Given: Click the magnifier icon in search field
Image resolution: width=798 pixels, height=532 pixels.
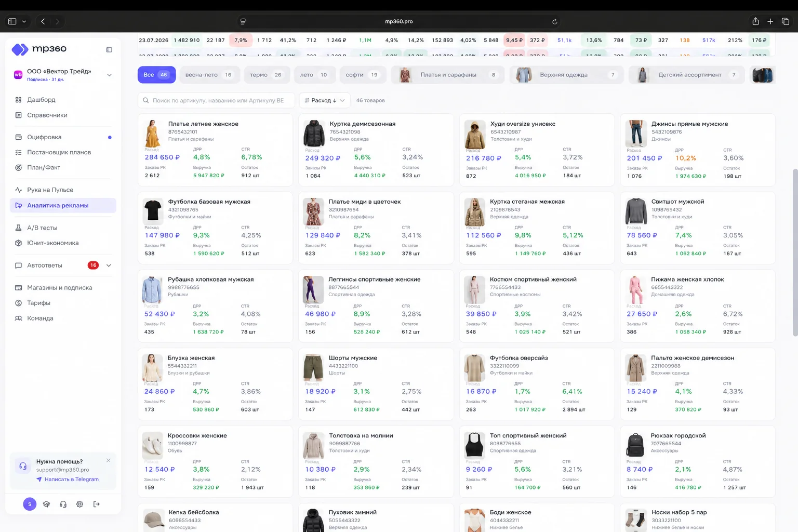Looking at the screenshot, I should coord(146,100).
